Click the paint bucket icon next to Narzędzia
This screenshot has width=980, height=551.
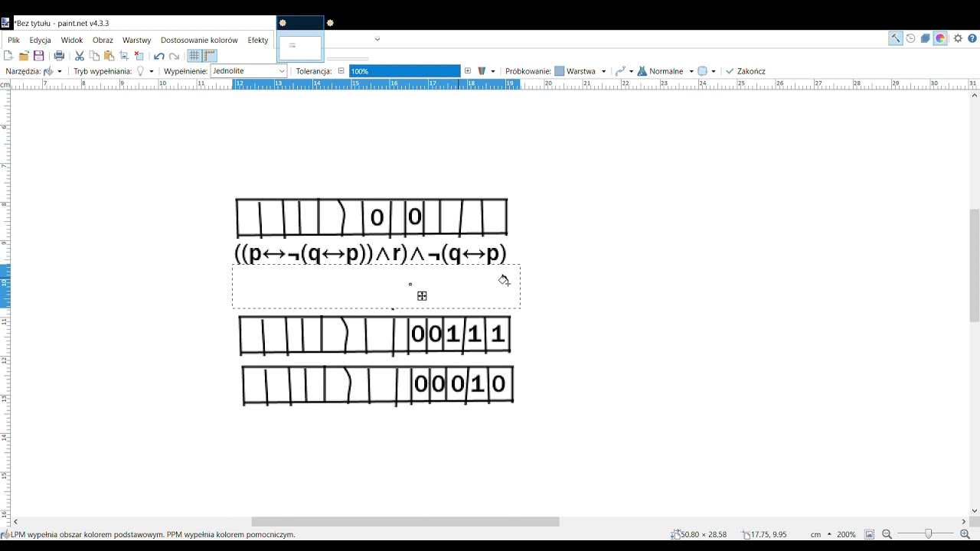point(48,71)
